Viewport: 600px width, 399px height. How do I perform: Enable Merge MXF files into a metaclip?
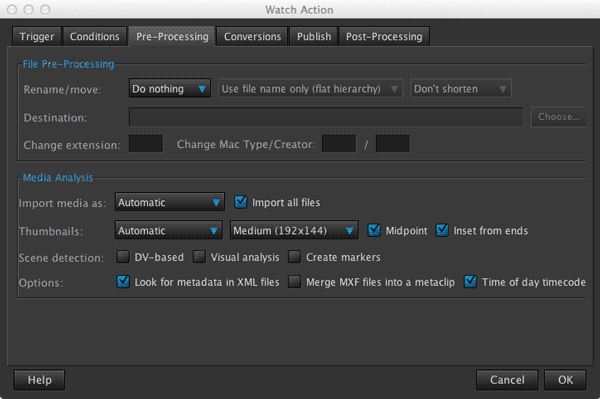(294, 282)
